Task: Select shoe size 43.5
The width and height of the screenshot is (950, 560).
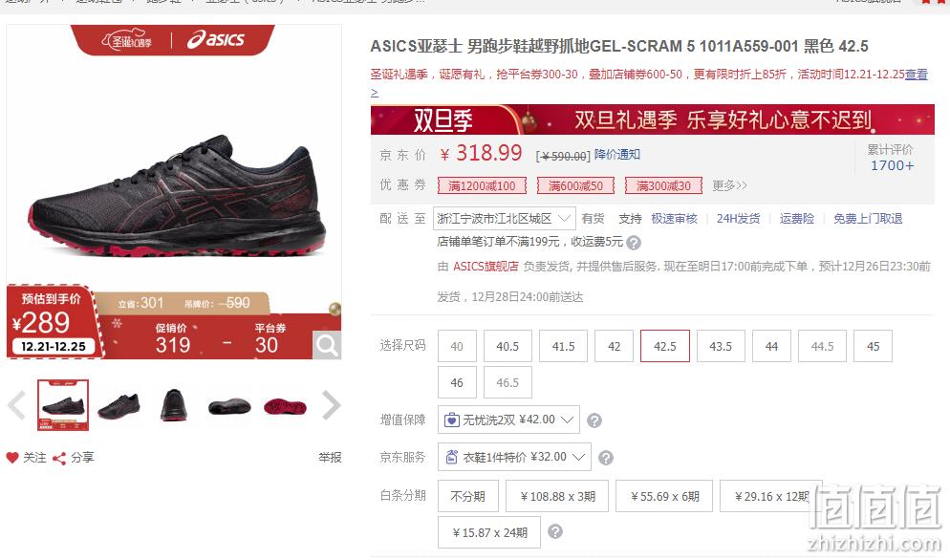Action: tap(721, 346)
